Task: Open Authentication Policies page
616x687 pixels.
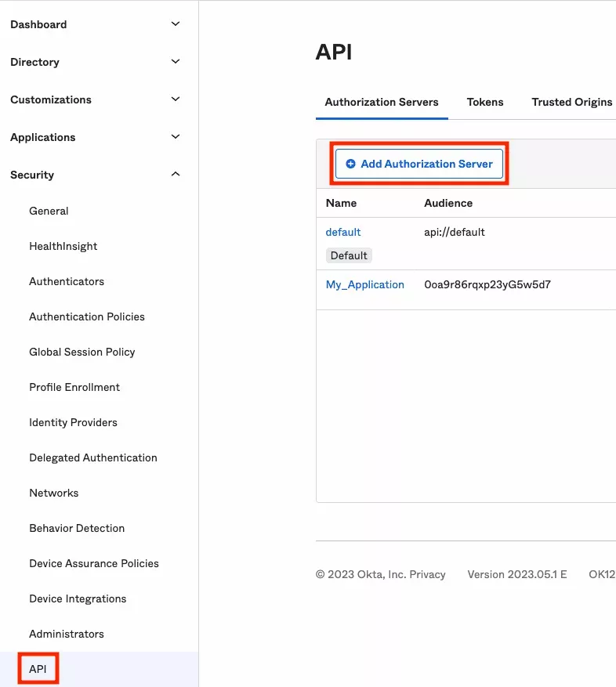Action: coord(87,316)
